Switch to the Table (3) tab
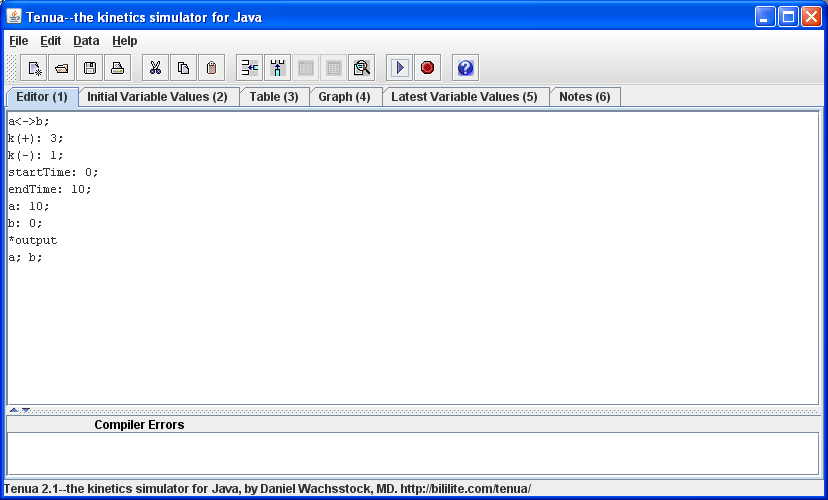828x500 pixels. 274,97
